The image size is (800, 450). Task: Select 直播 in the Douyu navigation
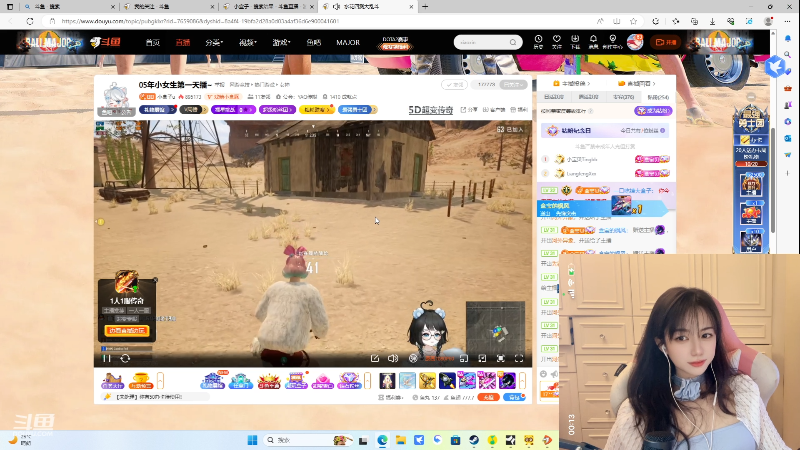point(183,42)
